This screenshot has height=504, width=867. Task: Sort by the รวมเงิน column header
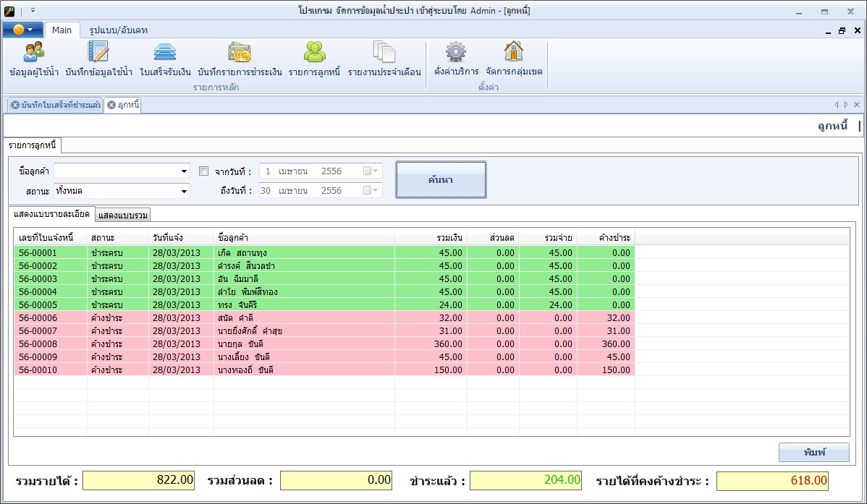431,238
